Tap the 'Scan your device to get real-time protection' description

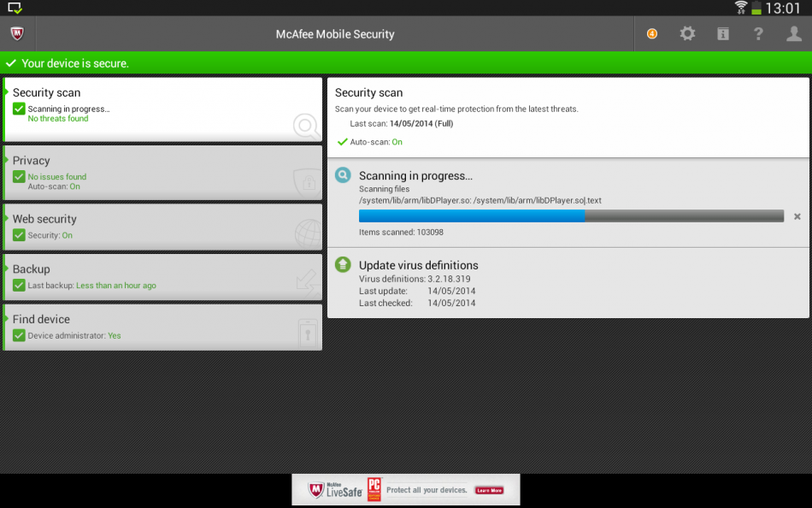(x=456, y=109)
